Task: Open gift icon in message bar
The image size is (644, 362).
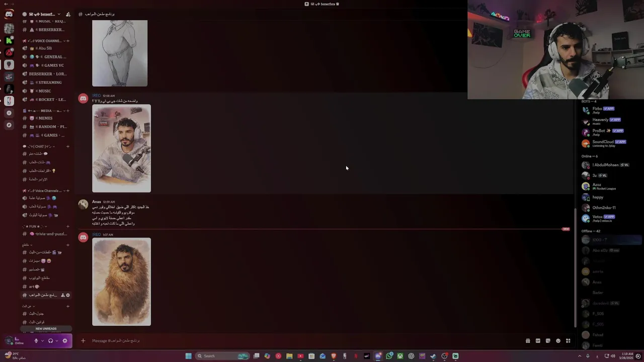Action: (x=528, y=341)
